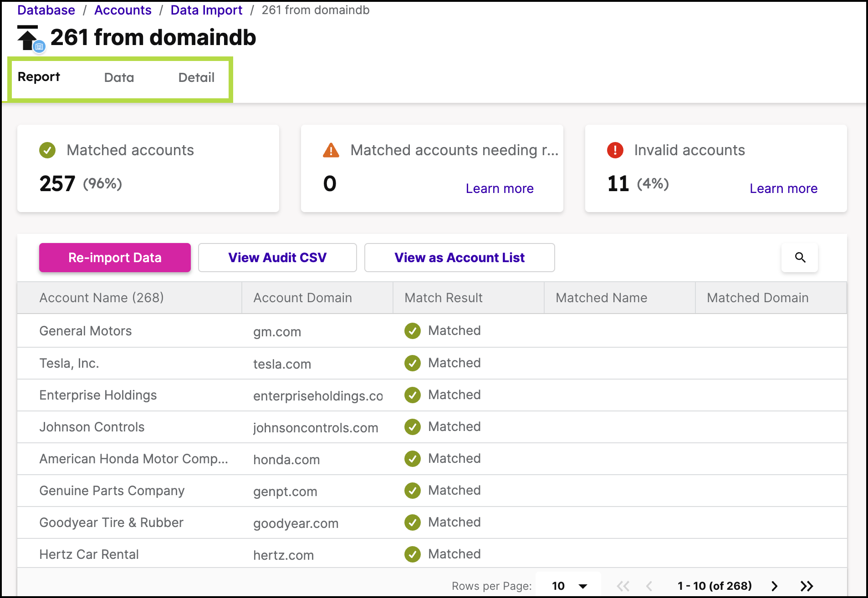Click orange warning triangle icon
The height and width of the screenshot is (598, 868).
331,150
